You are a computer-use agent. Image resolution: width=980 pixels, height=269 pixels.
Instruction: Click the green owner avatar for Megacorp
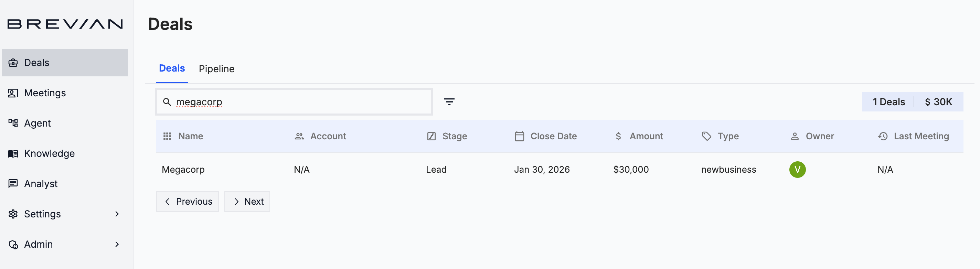(798, 169)
